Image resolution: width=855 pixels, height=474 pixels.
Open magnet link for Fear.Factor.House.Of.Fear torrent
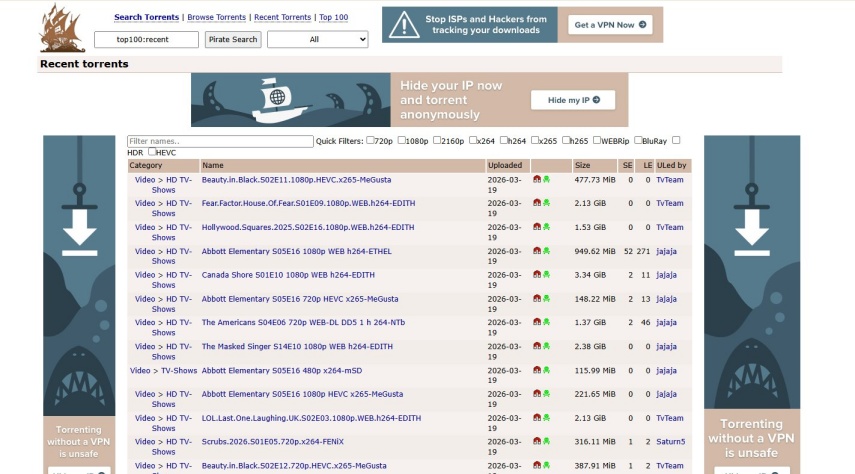click(537, 203)
